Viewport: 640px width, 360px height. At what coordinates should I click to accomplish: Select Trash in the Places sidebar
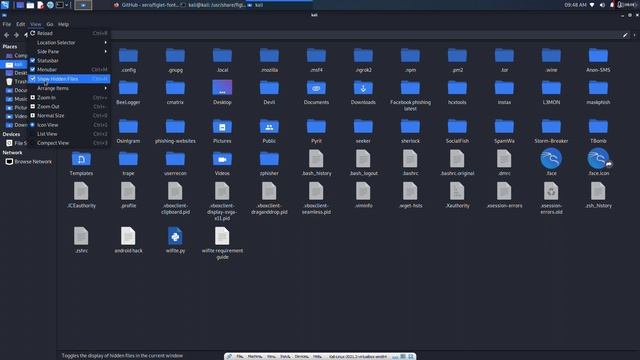click(16, 82)
